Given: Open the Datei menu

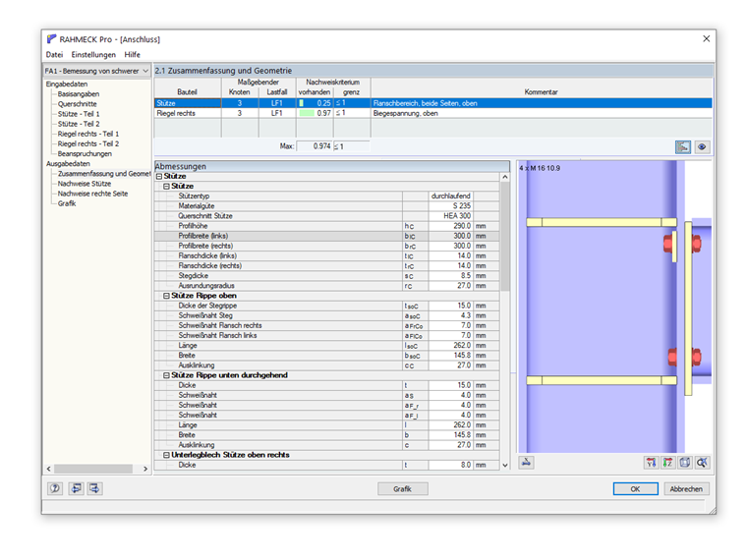Looking at the screenshot, I should pos(54,55).
